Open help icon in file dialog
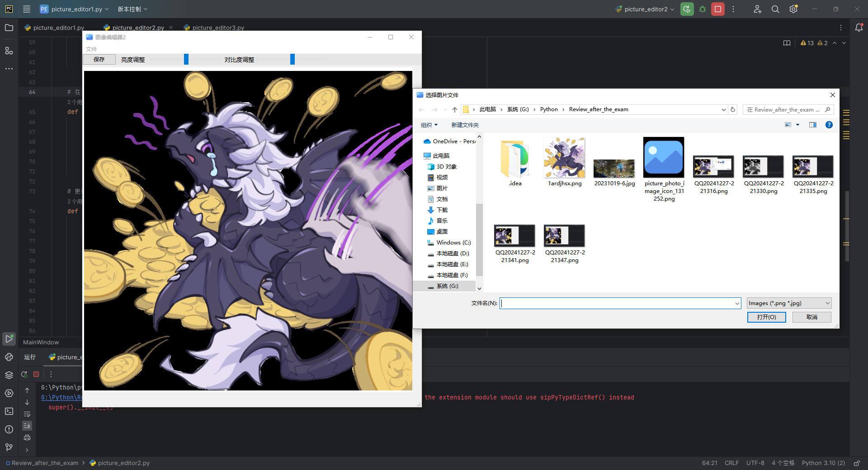Screen dimensions: 868x470 pyautogui.click(x=829, y=125)
